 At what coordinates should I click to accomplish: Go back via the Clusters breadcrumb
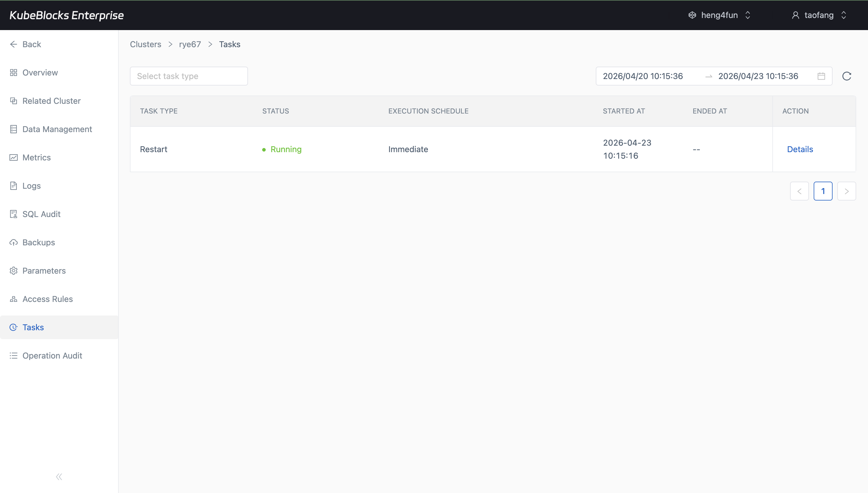[x=145, y=44]
